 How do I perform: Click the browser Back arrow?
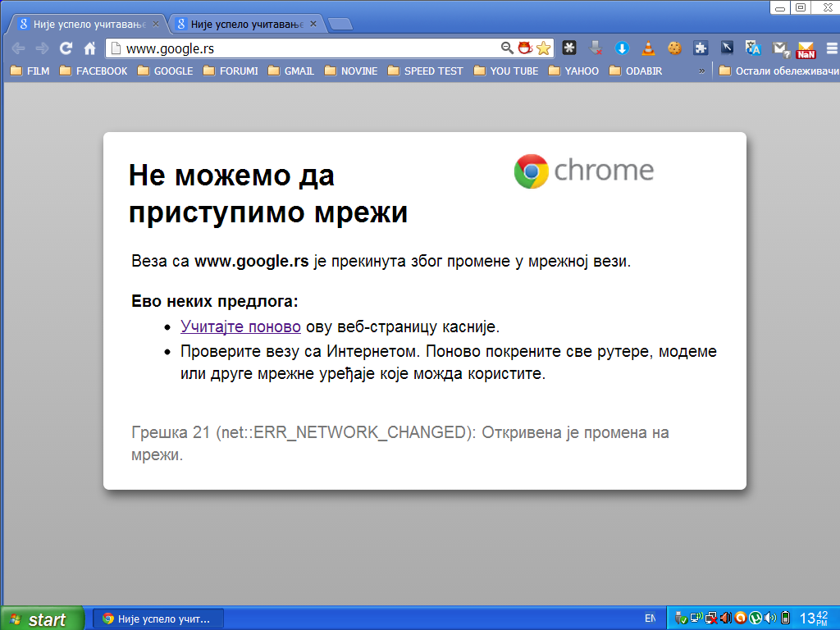click(x=18, y=48)
